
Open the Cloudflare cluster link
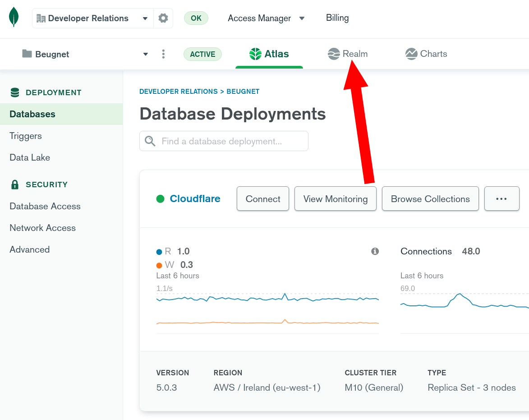(x=195, y=198)
